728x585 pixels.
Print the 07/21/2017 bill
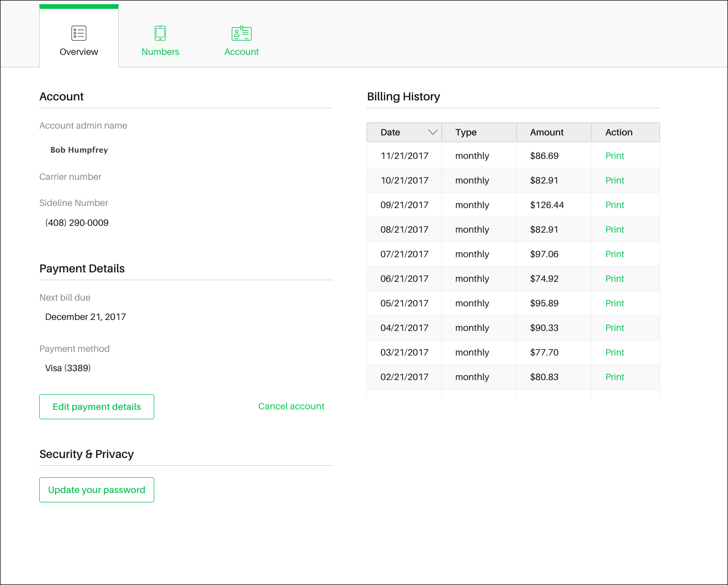point(615,254)
